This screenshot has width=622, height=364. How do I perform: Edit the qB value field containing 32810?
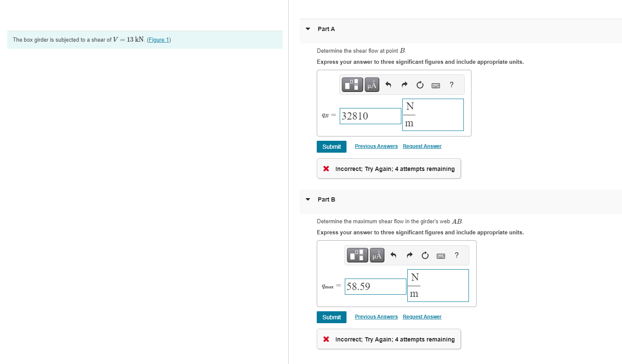click(370, 116)
